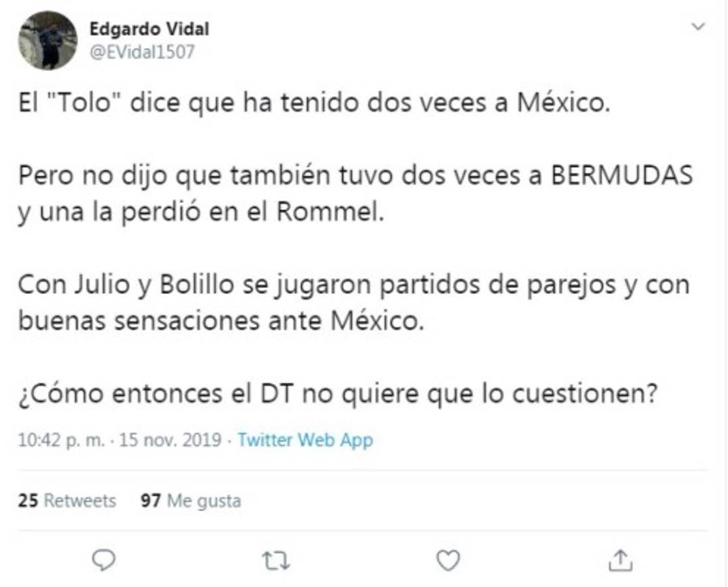
Task: Open the @EVidal1507 handle link
Action: point(142,52)
